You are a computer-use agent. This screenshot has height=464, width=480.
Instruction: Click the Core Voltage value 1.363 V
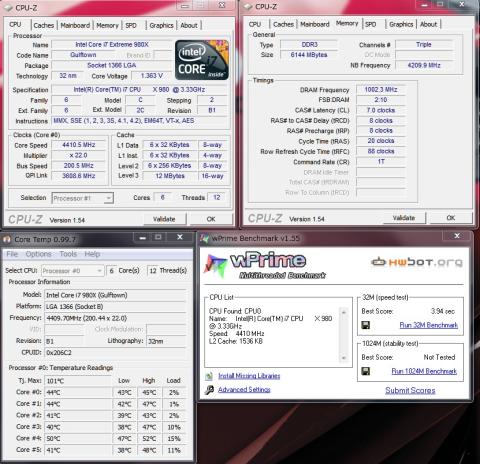[152, 76]
